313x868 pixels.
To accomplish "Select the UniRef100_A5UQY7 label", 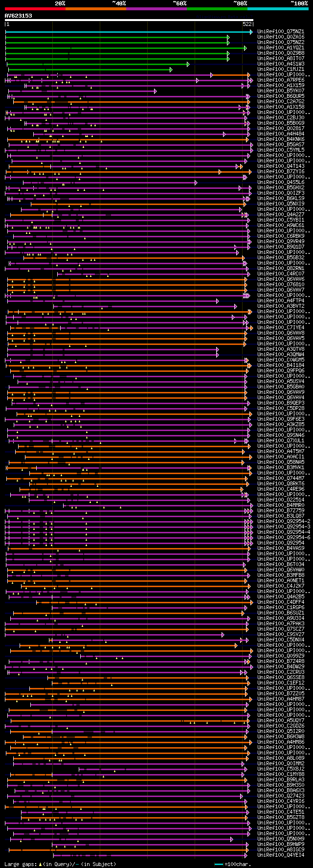I will 281,721.
